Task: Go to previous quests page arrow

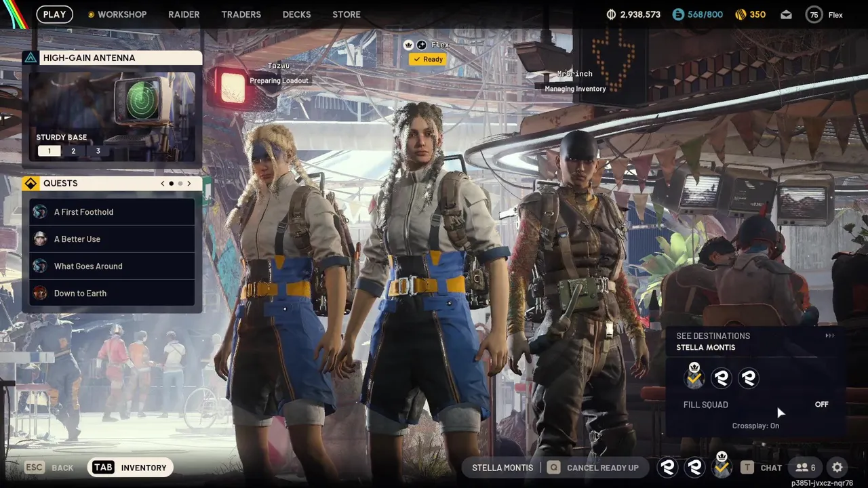Action: tap(163, 184)
